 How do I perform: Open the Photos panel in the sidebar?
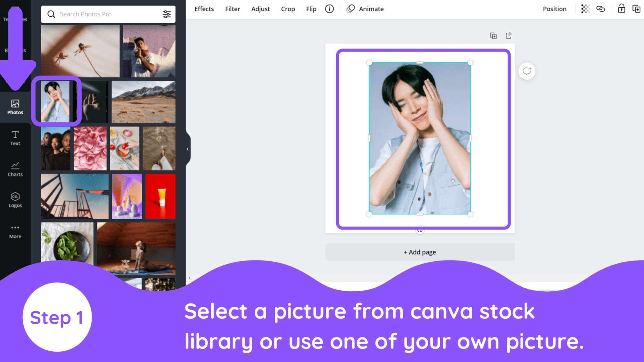pos(15,106)
